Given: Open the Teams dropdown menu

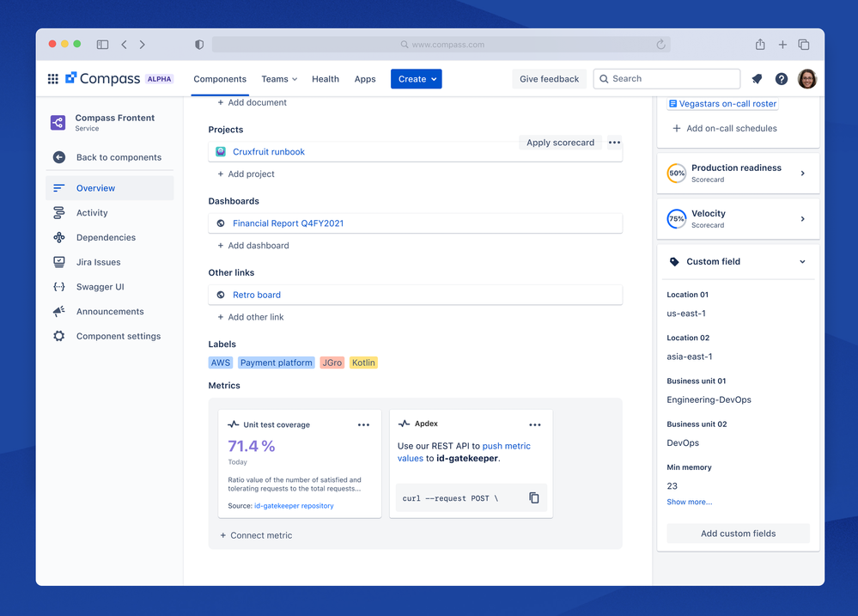Looking at the screenshot, I should (x=279, y=79).
